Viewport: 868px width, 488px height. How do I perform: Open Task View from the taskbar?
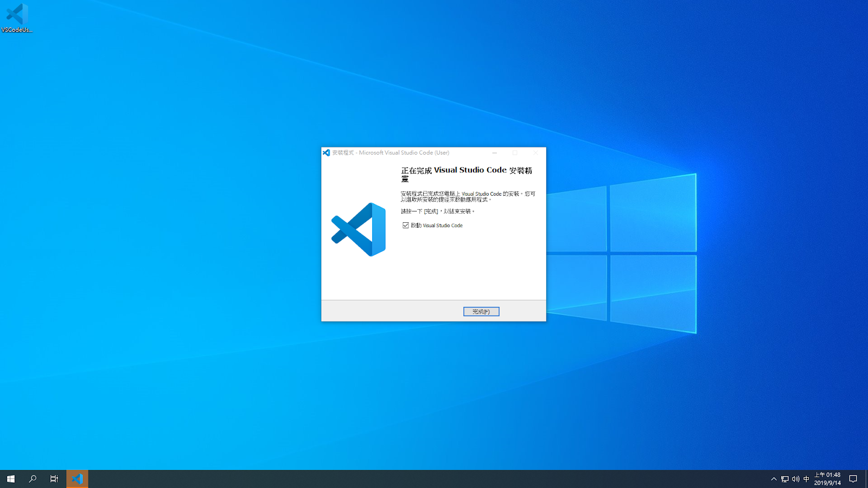(x=54, y=479)
